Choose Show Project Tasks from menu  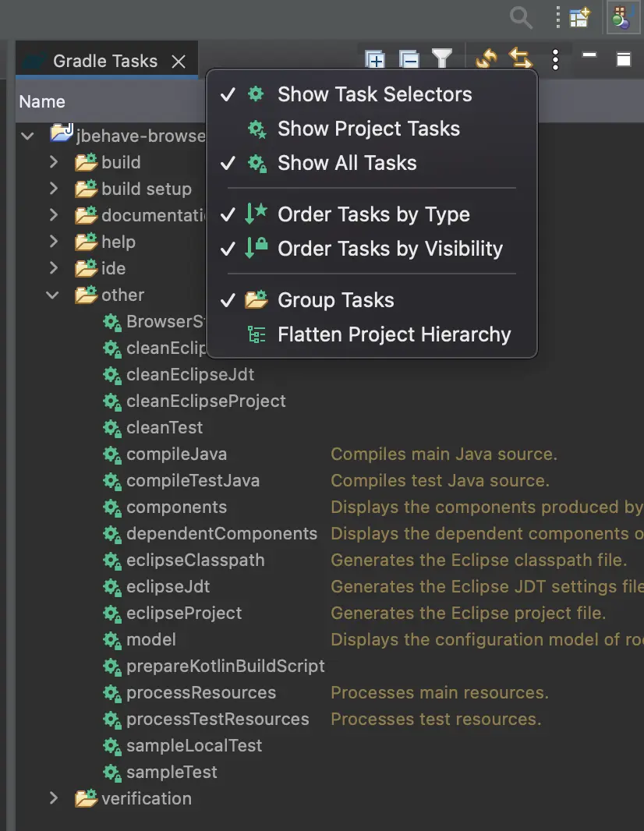pos(368,129)
